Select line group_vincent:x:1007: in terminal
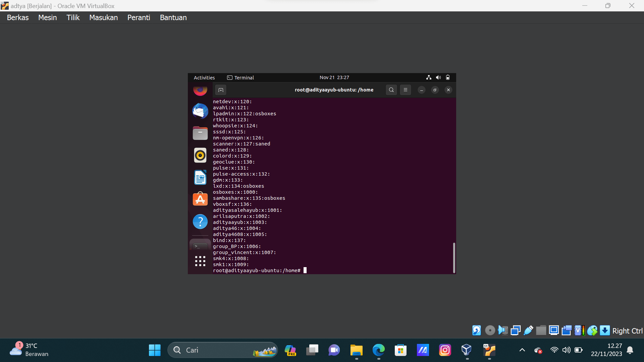644x362 pixels. click(x=245, y=252)
